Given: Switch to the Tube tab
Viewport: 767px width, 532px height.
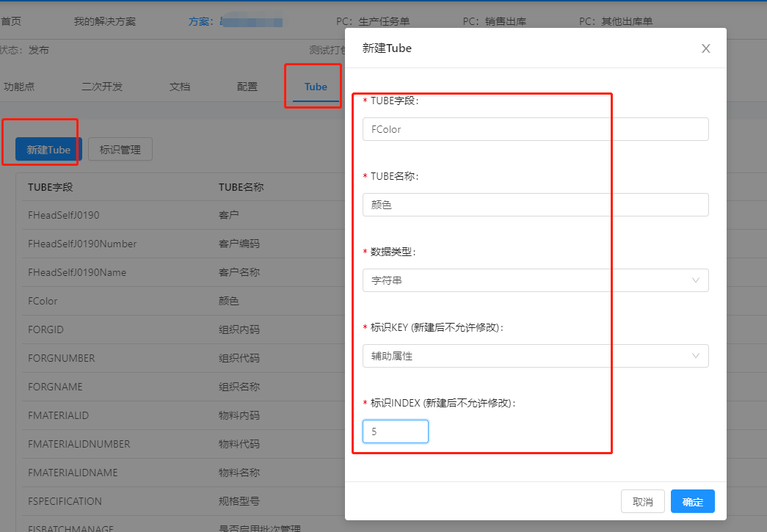Looking at the screenshot, I should [316, 87].
